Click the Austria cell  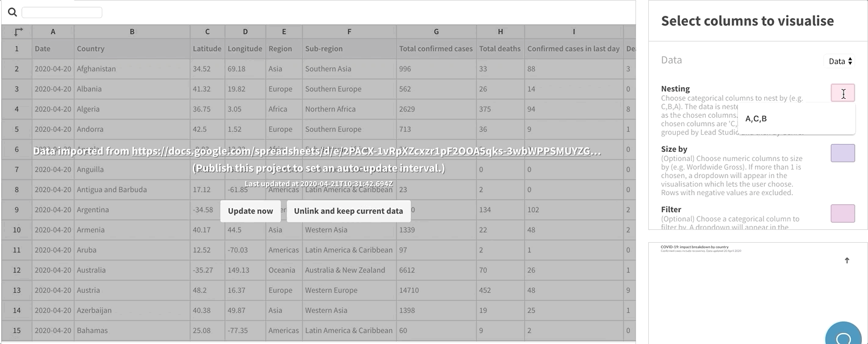tap(132, 290)
